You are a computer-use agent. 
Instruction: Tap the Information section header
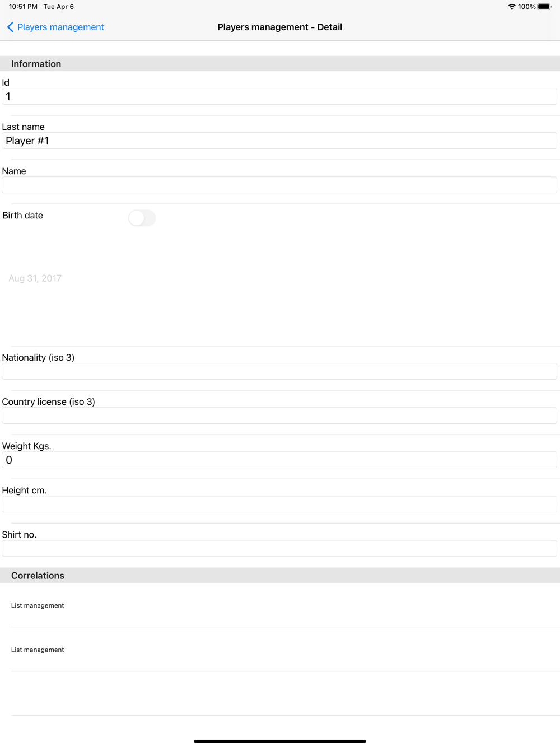(280, 64)
